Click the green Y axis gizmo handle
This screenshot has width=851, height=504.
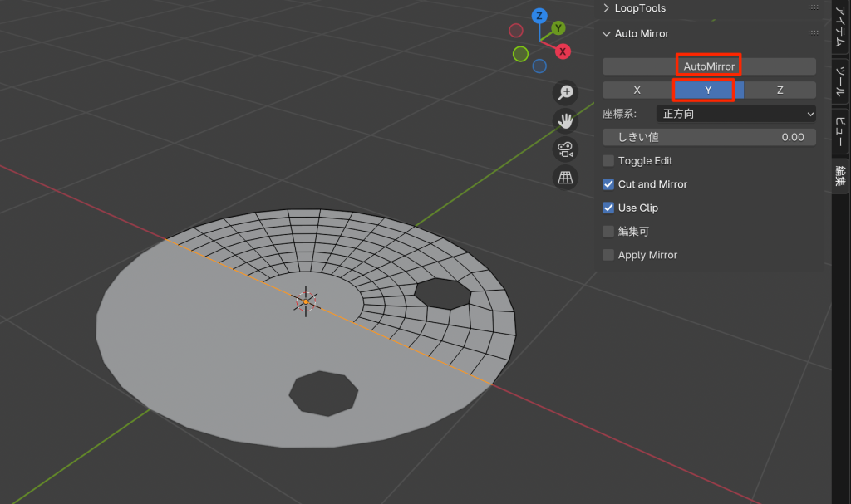tap(559, 28)
